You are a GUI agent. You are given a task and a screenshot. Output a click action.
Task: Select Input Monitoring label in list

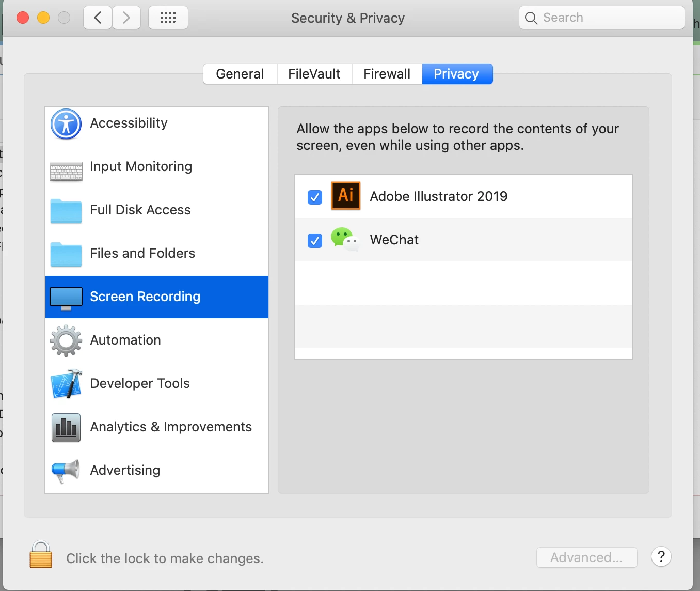(141, 166)
